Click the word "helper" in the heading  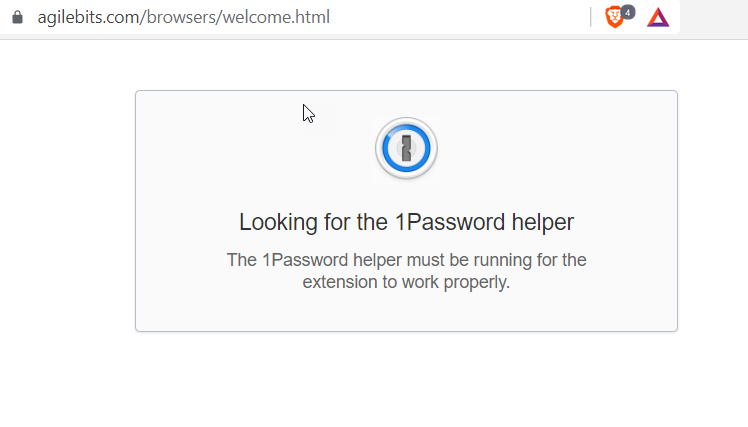pyautogui.click(x=541, y=222)
